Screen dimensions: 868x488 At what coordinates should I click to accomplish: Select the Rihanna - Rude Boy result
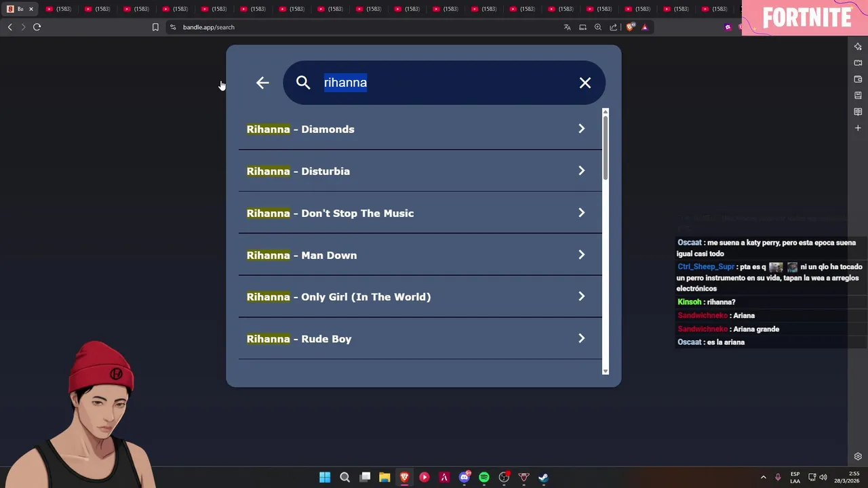[420, 339]
